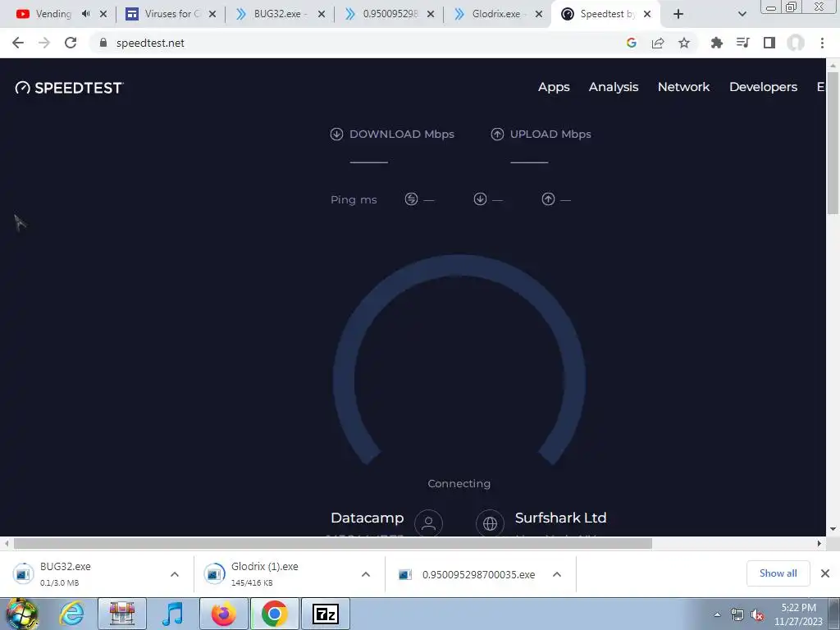Expand options for 0.950095298700035.exe download
The width and height of the screenshot is (840, 630).
coord(557,574)
